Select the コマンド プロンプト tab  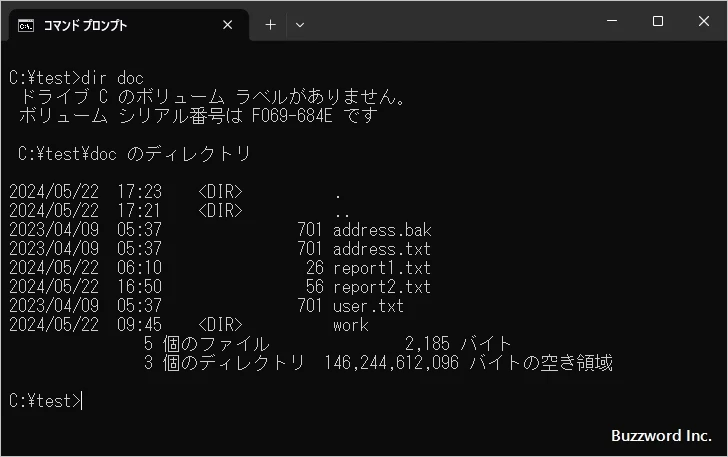(x=129, y=25)
